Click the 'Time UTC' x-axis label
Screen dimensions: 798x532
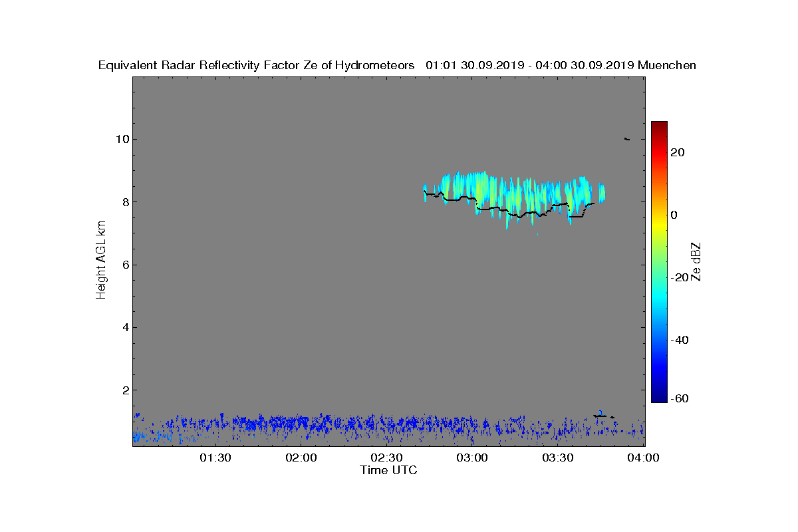coord(388,470)
